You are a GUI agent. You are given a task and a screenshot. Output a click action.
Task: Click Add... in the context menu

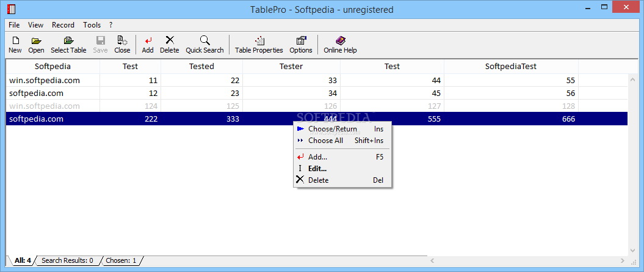(342, 156)
